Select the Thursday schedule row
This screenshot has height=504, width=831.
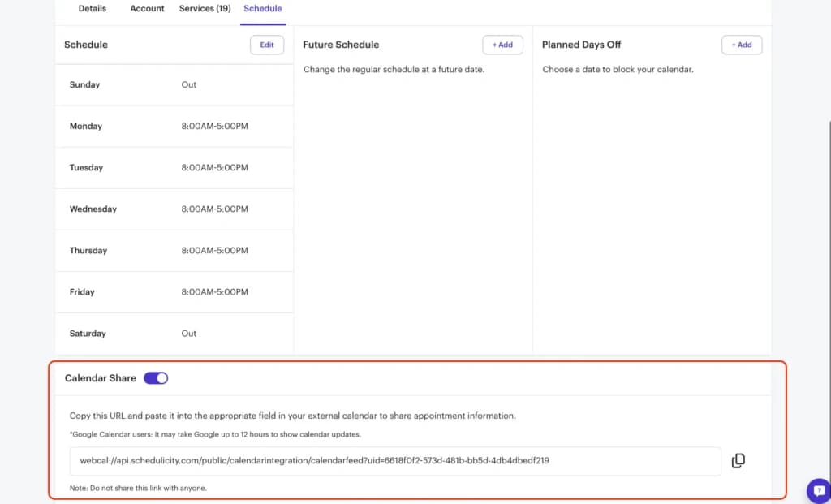[174, 250]
